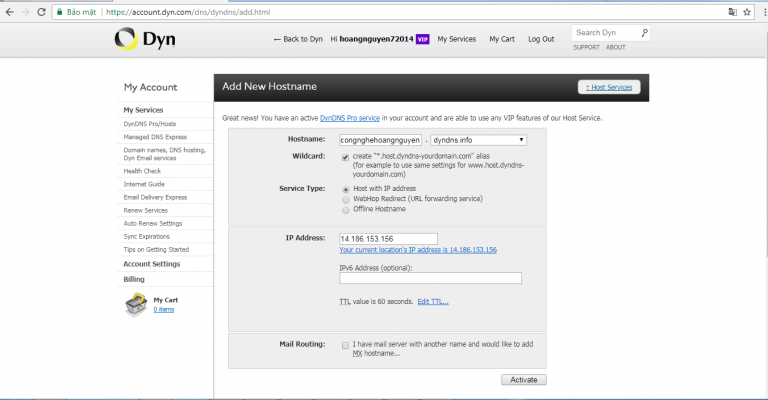The width and height of the screenshot is (768, 400).
Task: Click the Dyn logo in header
Action: [145, 39]
